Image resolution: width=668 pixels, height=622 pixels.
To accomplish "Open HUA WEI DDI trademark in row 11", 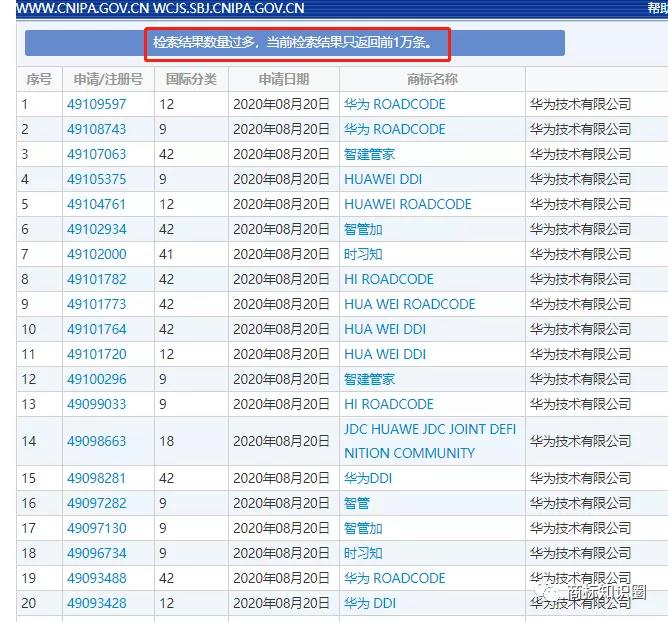I will 385,354.
